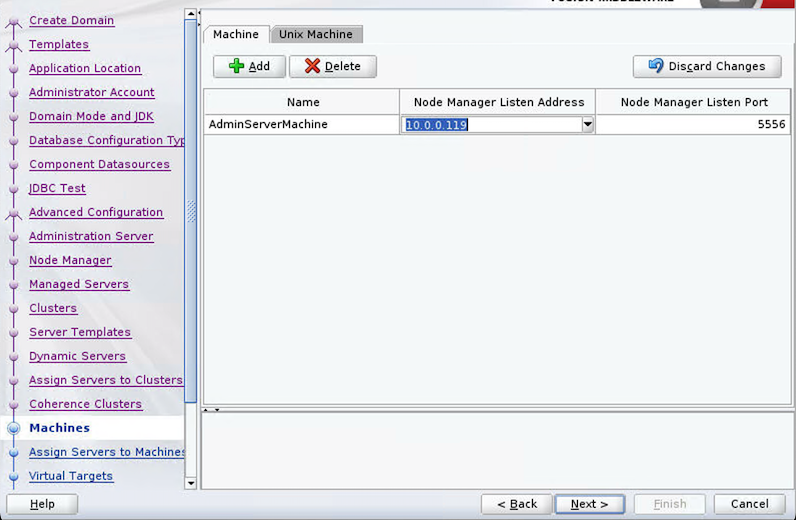Open Administration Server step
796x520 pixels.
(91, 236)
